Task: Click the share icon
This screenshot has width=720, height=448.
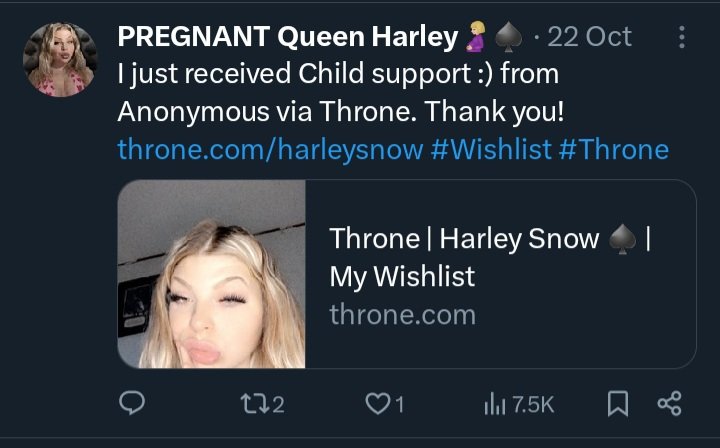Action: click(x=668, y=404)
